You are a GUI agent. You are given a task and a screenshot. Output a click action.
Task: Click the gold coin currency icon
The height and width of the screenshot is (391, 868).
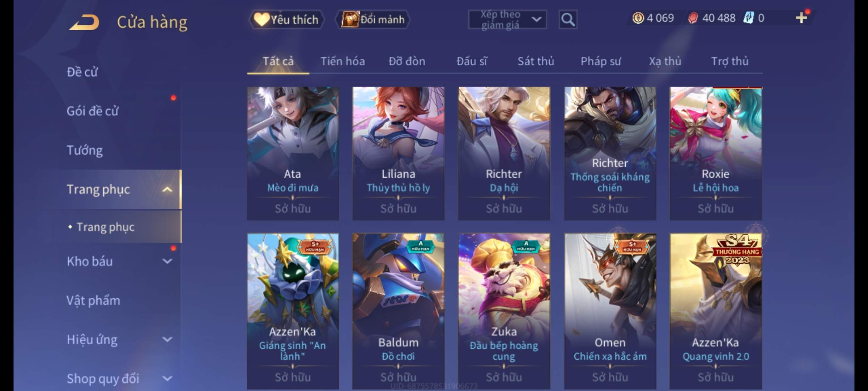coord(638,18)
